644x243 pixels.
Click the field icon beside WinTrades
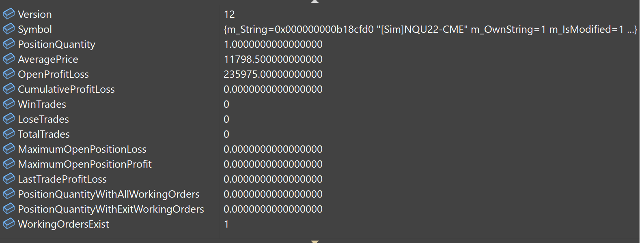click(x=9, y=104)
